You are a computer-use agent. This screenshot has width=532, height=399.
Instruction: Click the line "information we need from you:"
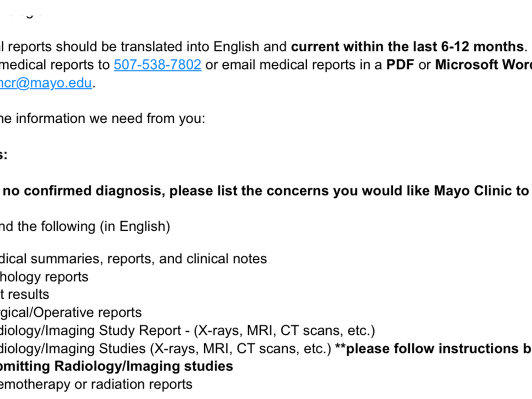(110, 119)
